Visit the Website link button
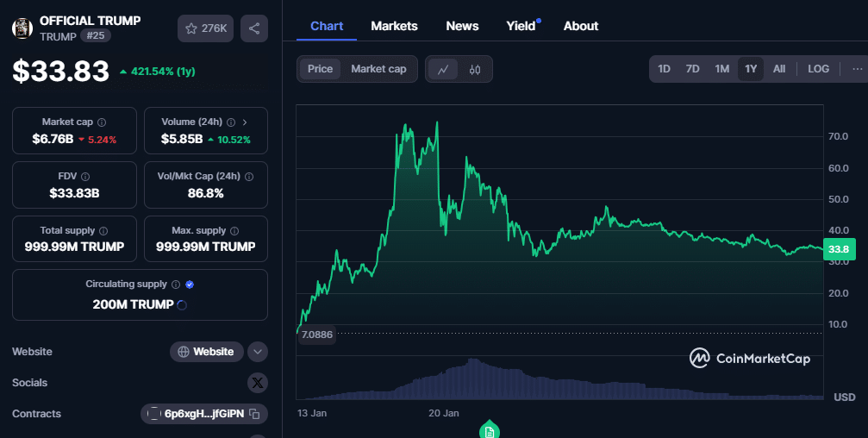This screenshot has height=438, width=868. (x=207, y=352)
